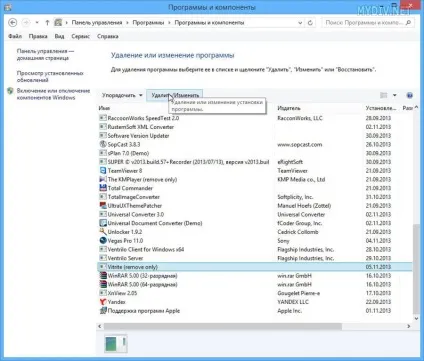Viewport: 424px width, 361px height.
Task: Open Включение или отключение компонентов Windows
Action: click(x=53, y=94)
